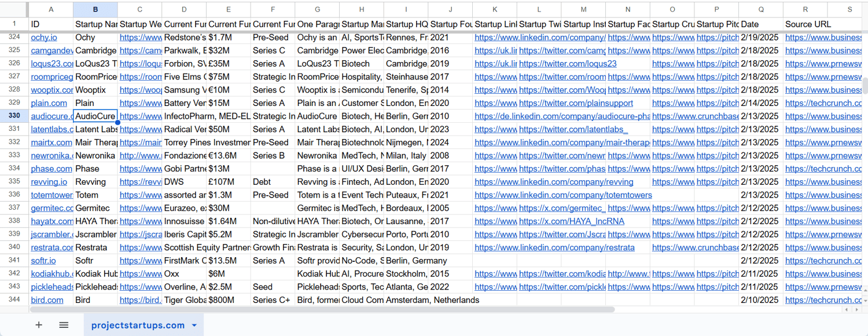Select the '€13.6M' funding cell
The width and height of the screenshot is (868, 336).
(x=229, y=155)
